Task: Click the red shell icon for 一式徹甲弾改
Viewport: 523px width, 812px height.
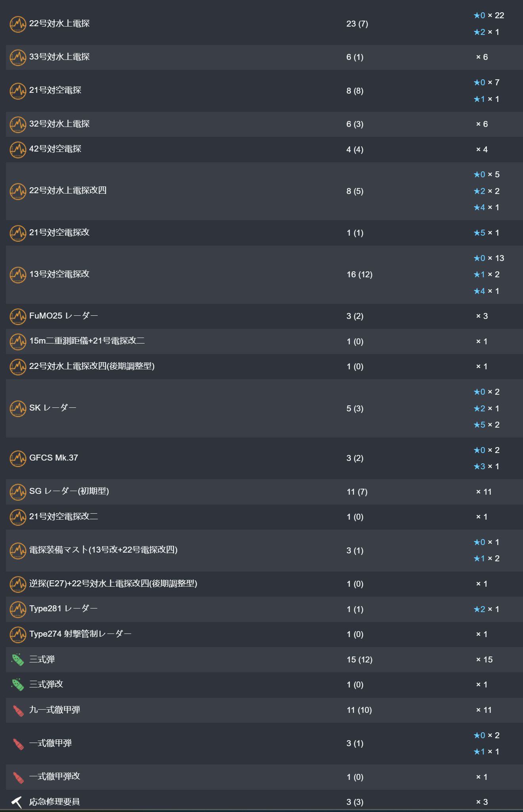Action: click(18, 777)
